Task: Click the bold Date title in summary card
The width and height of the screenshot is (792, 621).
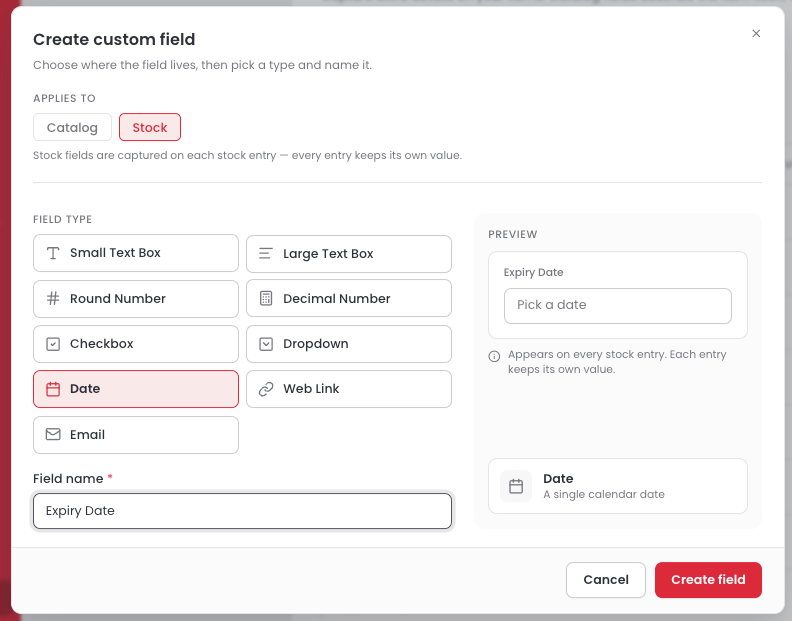Action: [x=558, y=479]
